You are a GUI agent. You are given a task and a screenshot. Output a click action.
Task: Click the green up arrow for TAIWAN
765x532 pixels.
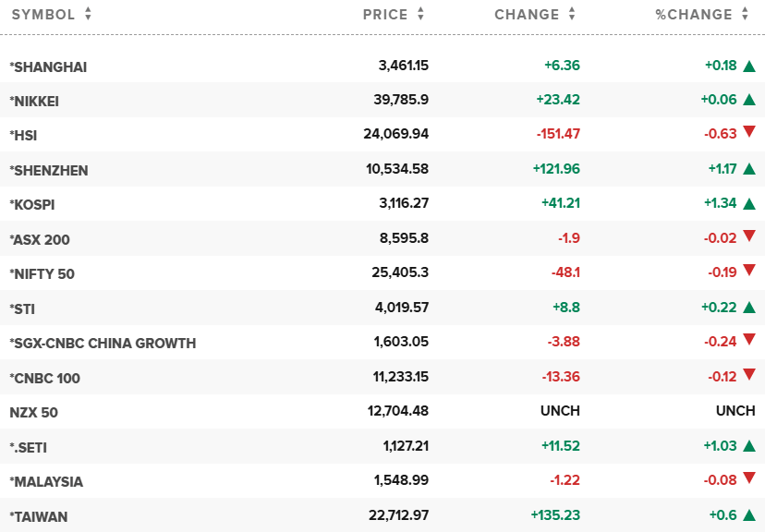pyautogui.click(x=749, y=516)
